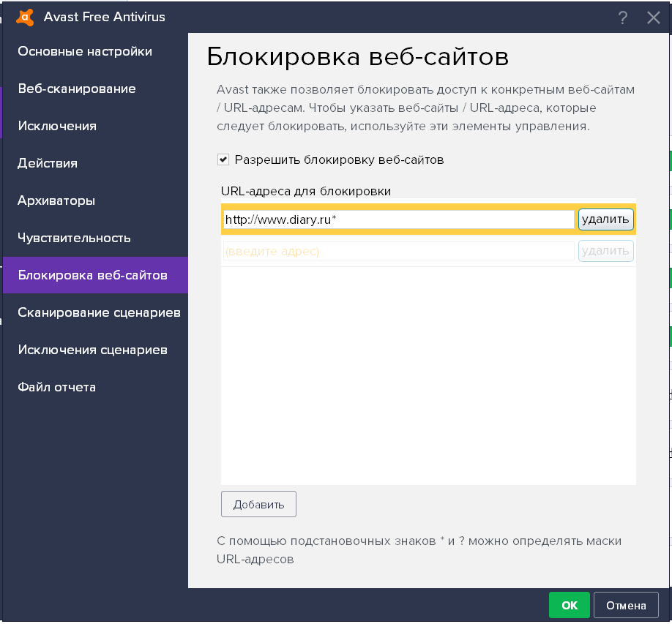Confirm settings with the green OK button
Viewport: 672px width, 624px height.
[569, 605]
